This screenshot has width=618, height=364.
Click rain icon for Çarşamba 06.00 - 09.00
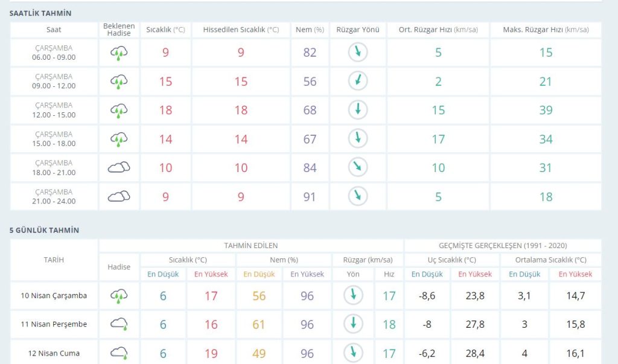pos(119,53)
